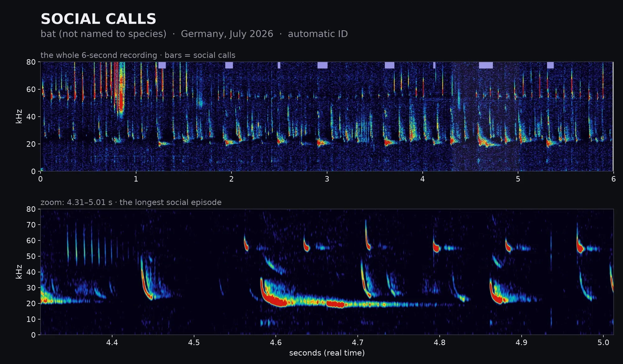Image resolution: width=623 pixels, height=364 pixels.
Task: Click the "4.6" tick on the zoom time axis
Action: [276, 343]
